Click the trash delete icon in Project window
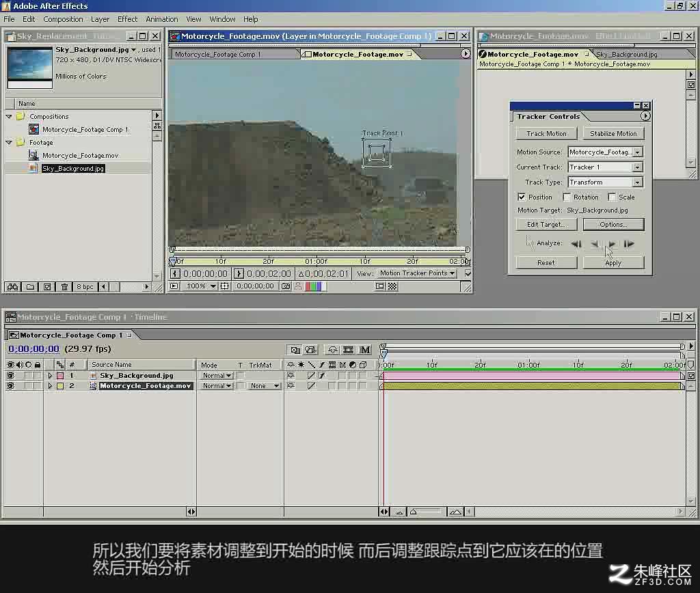700x593 pixels. (x=64, y=287)
